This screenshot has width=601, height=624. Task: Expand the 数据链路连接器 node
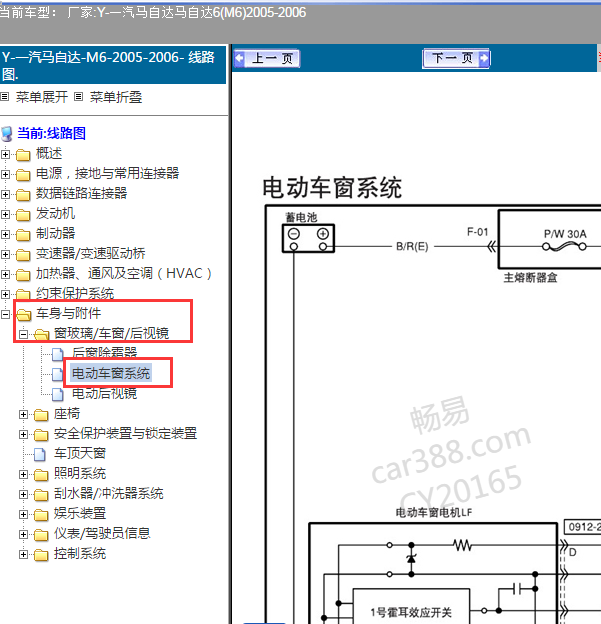click(5, 194)
